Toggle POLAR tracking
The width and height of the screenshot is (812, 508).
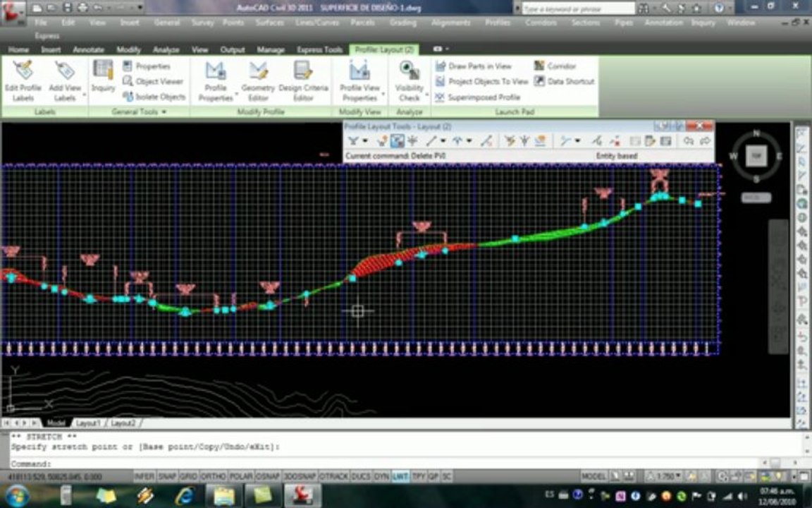point(240,476)
